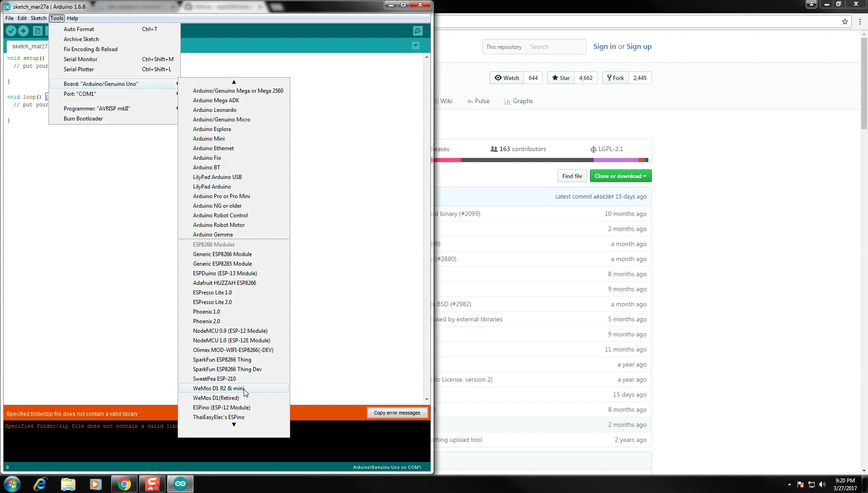Image resolution: width=868 pixels, height=493 pixels.
Task: Star the GitHub repository
Action: point(561,78)
